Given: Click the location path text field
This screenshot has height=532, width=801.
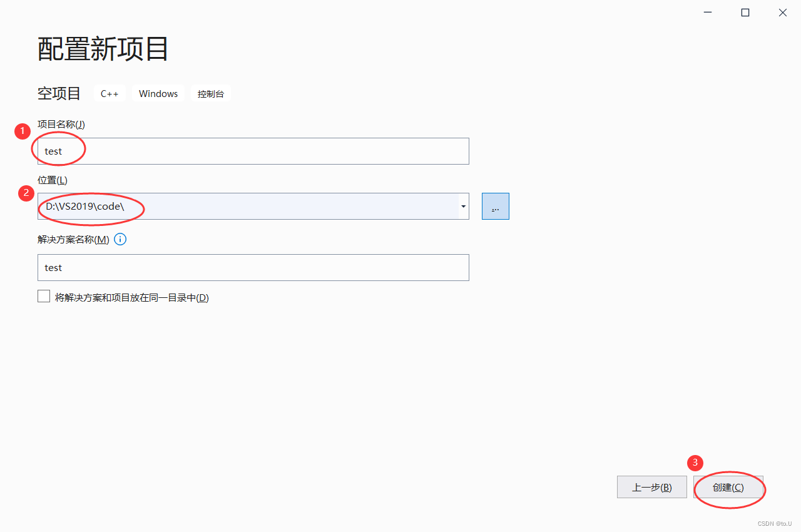Looking at the screenshot, I should coord(248,207).
